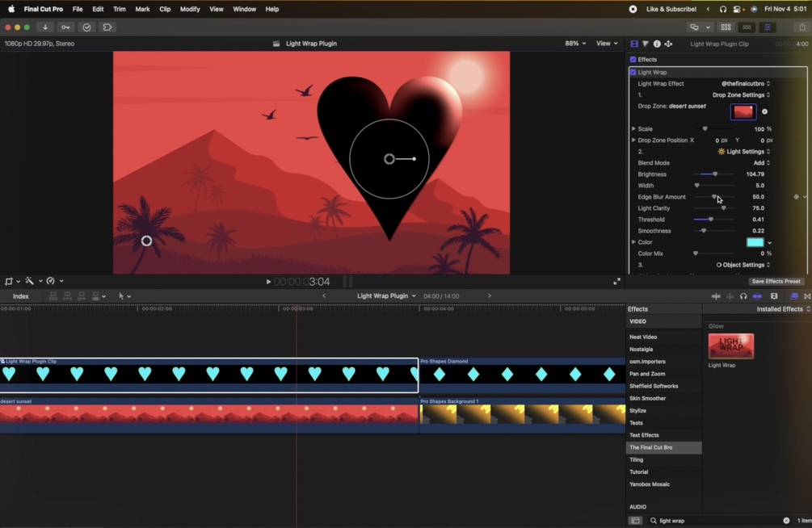Open the Object Settings popup
This screenshot has height=528, width=812.
coord(743,265)
